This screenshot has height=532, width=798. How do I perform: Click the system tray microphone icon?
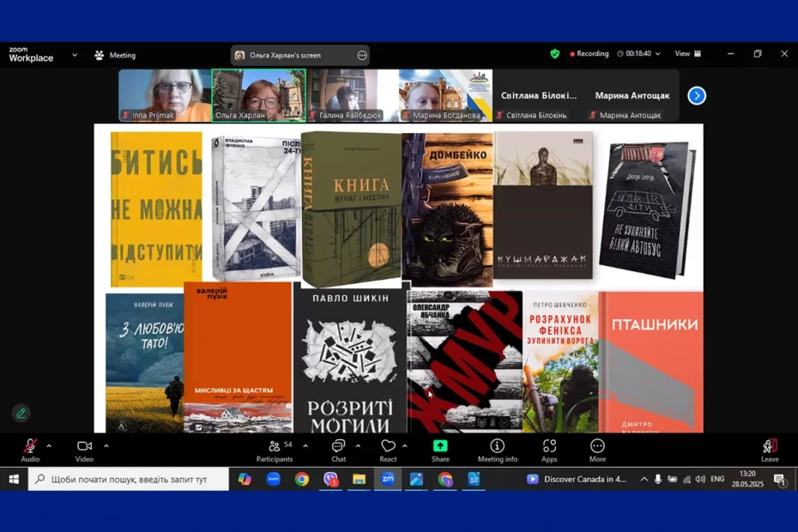point(658,479)
